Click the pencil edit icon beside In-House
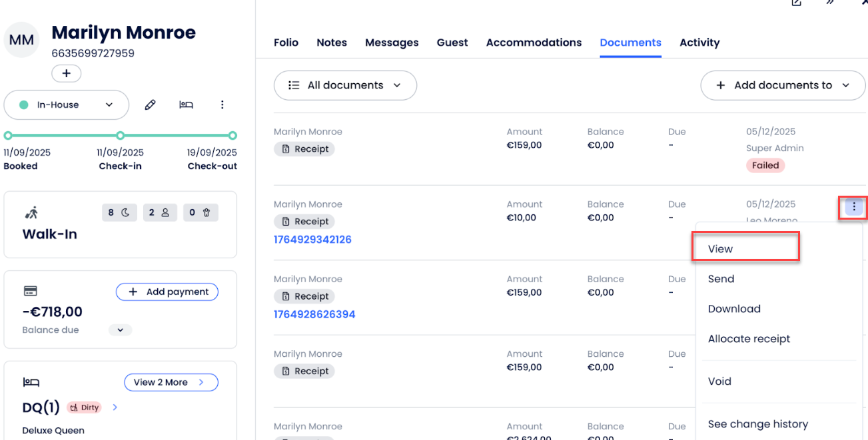Image resolution: width=868 pixels, height=440 pixels. pos(151,105)
